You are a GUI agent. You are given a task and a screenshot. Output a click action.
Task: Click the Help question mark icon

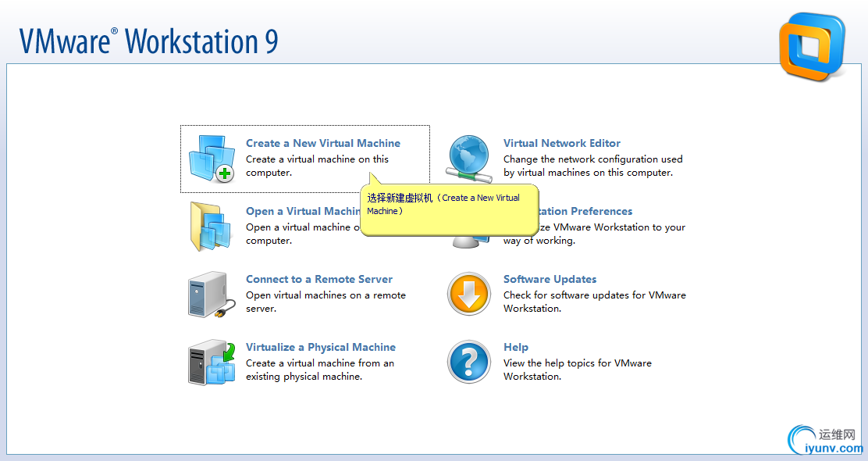pyautogui.click(x=469, y=363)
